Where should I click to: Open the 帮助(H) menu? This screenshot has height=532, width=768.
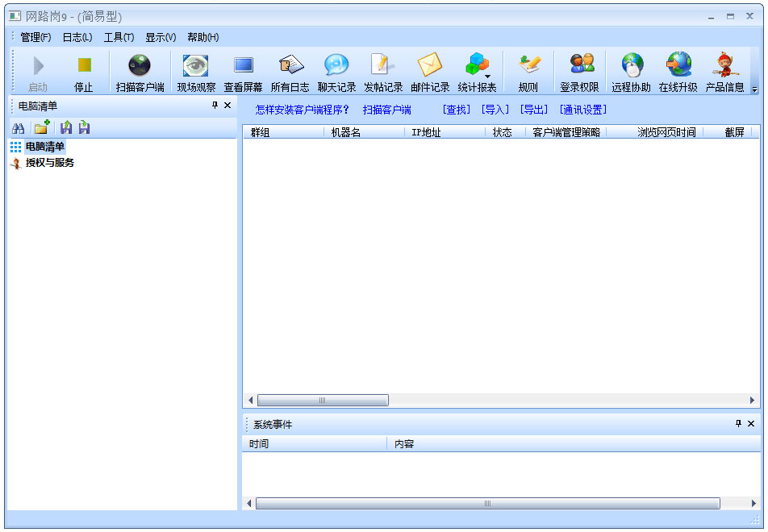click(x=202, y=37)
